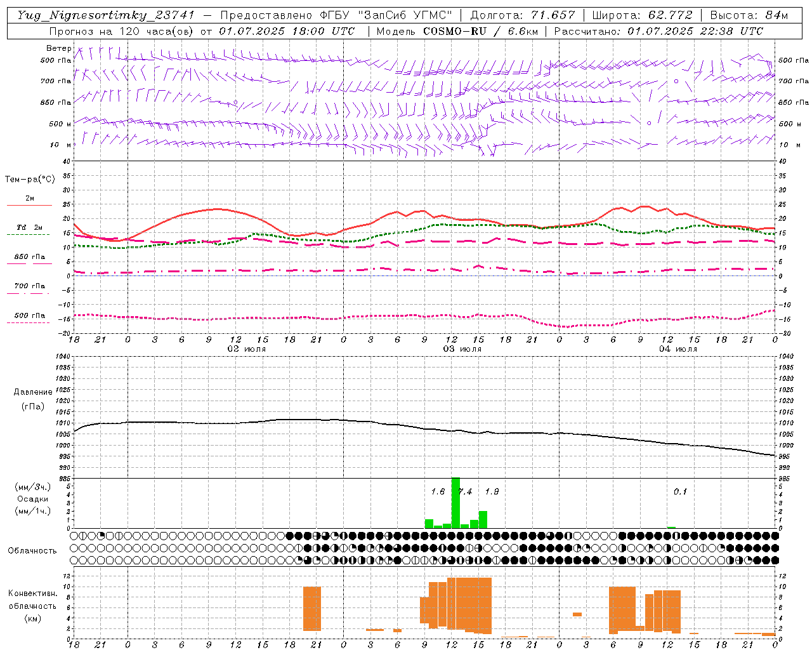The width and height of the screenshot is (812, 650).
Task: Click the 1.9 precipitation amount value
Action: coord(492,492)
